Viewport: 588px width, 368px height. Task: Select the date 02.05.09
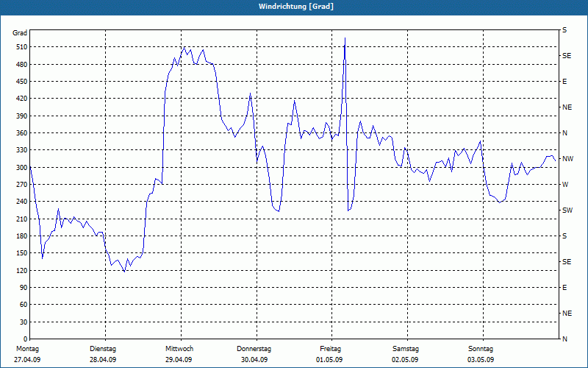click(405, 360)
